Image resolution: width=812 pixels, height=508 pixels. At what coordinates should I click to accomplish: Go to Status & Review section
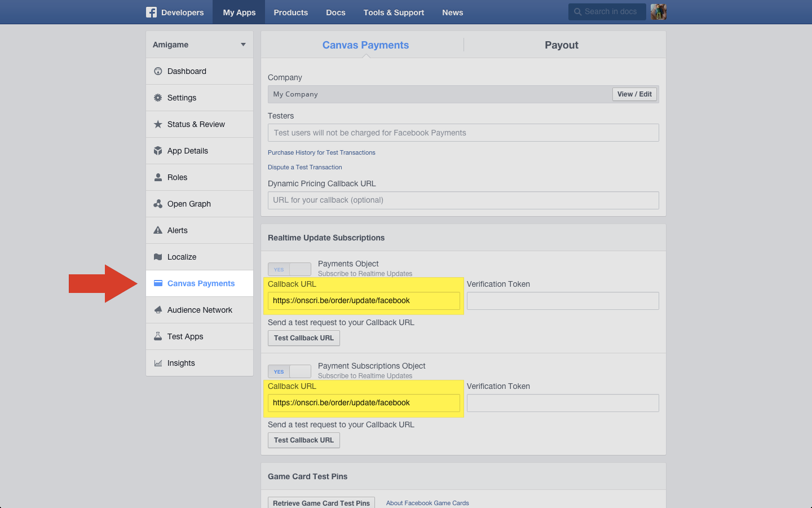[200, 124]
